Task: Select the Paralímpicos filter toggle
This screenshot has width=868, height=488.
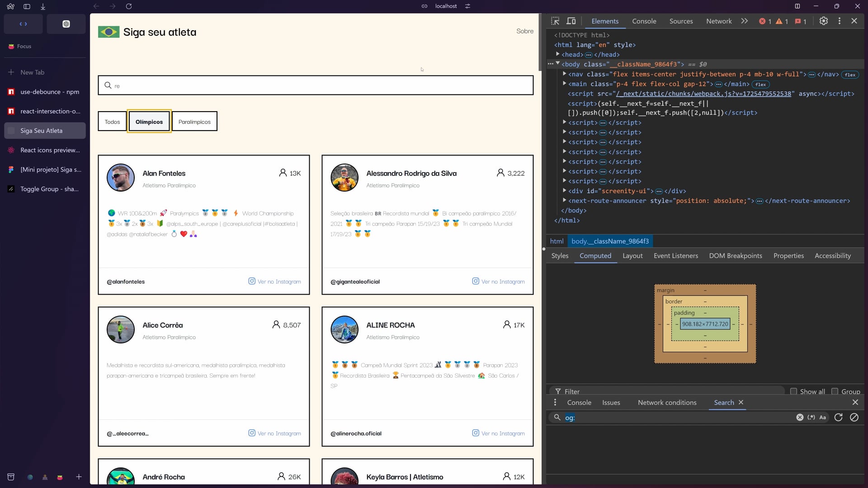Action: 194,122
